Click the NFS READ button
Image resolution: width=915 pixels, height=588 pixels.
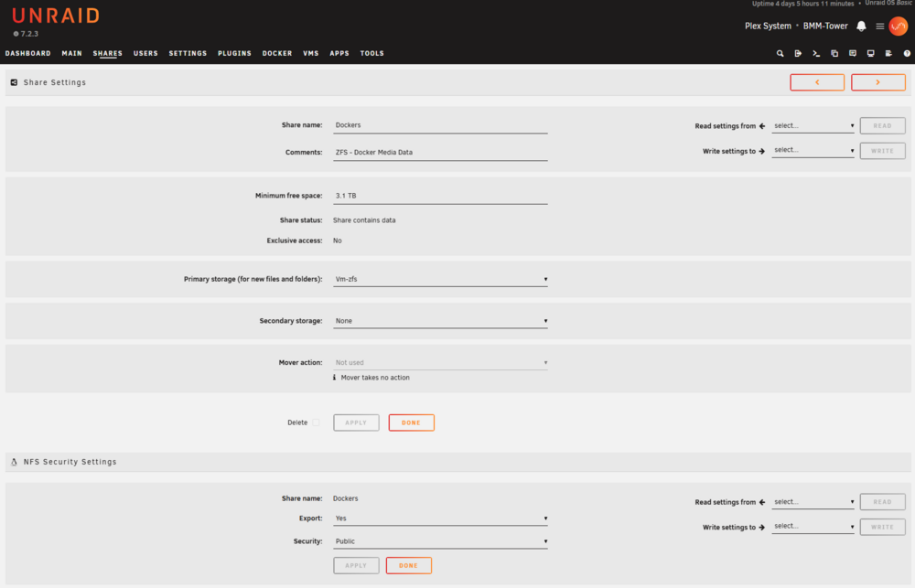882,502
